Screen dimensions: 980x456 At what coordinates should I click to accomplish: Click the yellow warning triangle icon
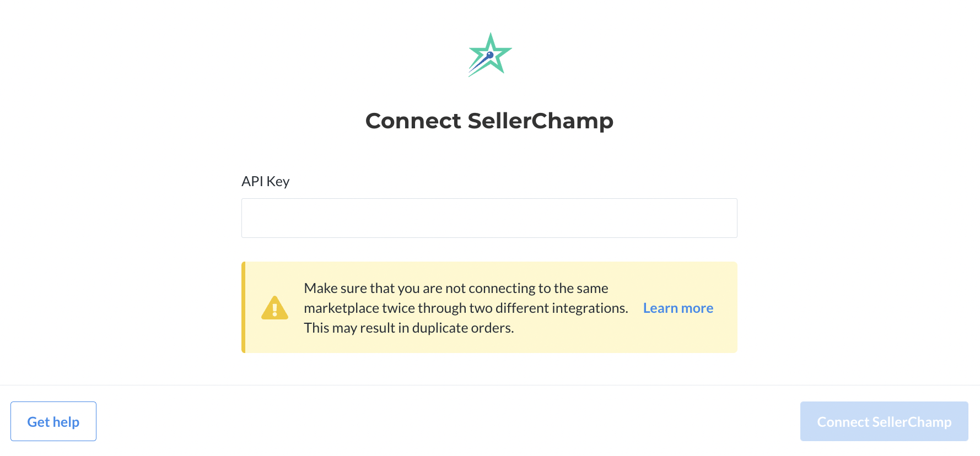pyautogui.click(x=274, y=308)
